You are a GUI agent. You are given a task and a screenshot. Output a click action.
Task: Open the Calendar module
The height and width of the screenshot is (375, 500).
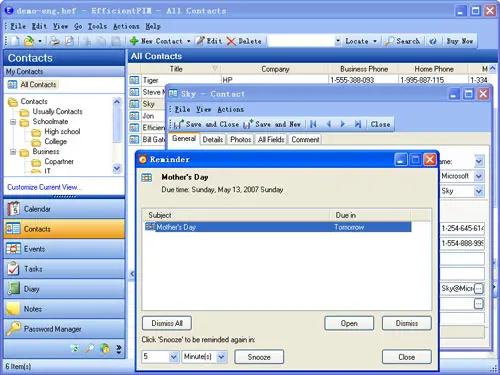tap(64, 209)
